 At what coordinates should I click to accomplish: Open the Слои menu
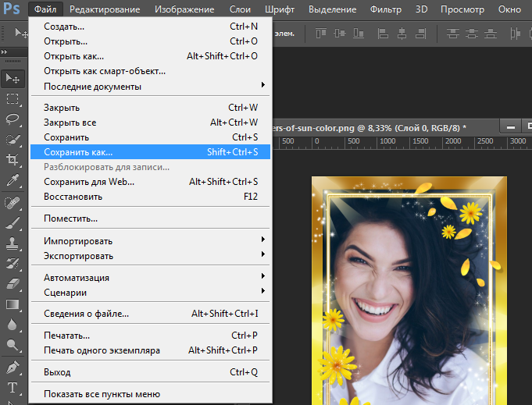(x=240, y=9)
